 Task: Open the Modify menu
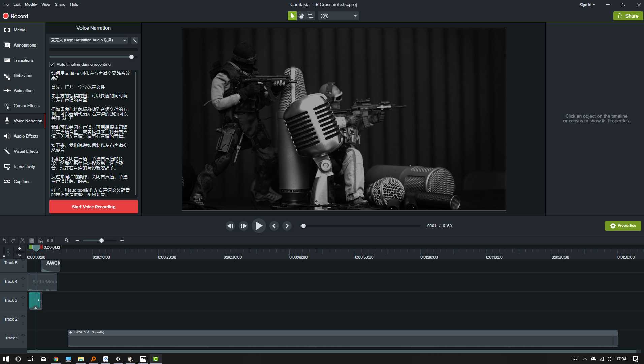click(x=31, y=4)
